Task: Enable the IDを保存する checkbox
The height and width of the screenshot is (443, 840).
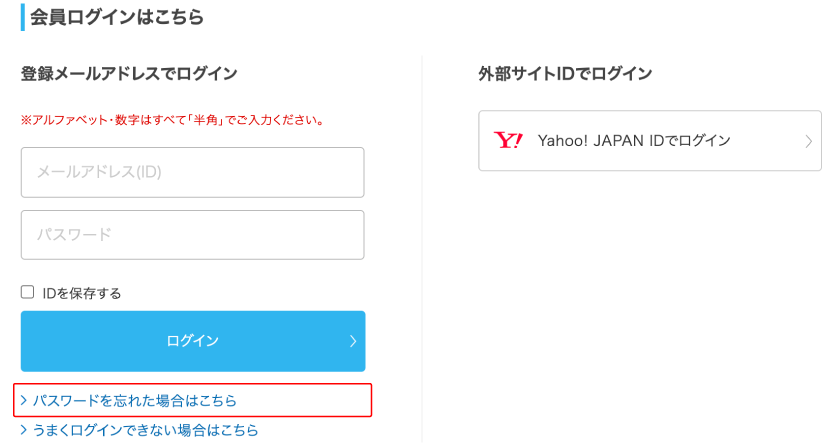Action: tap(28, 293)
